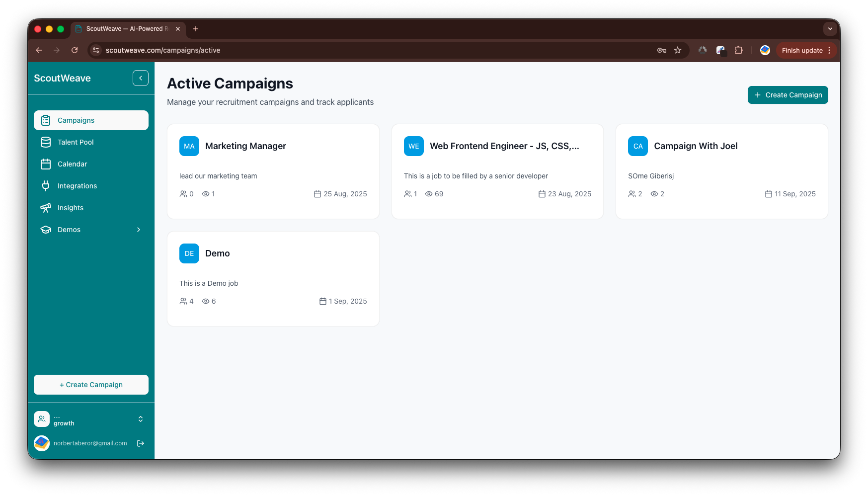The image size is (868, 496).
Task: Open a new browser tab
Action: coord(196,29)
